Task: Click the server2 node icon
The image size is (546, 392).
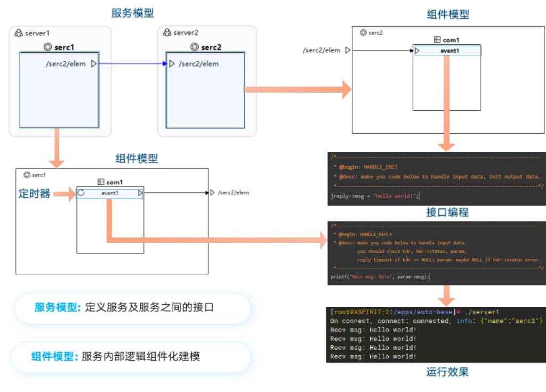Action: (167, 32)
